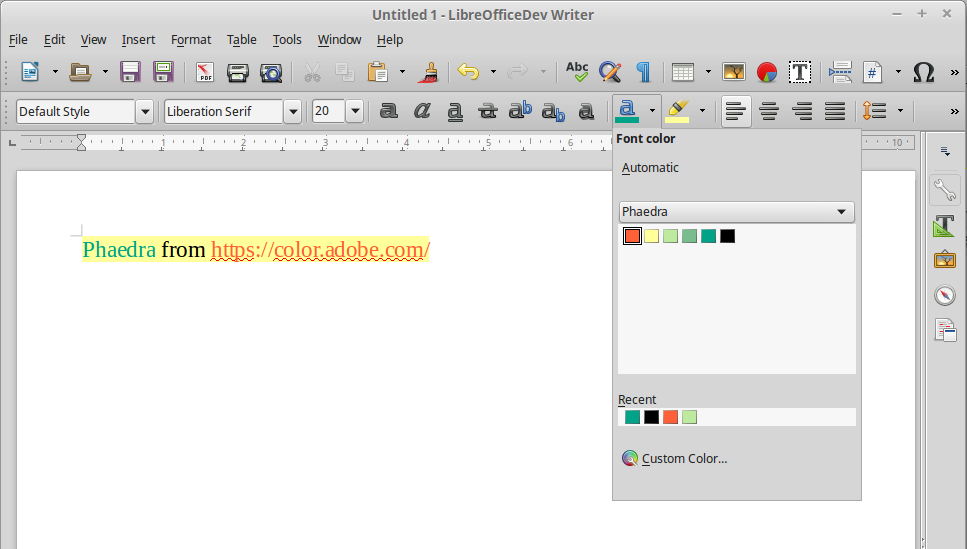Toggle bold formatting
Viewport: 967px width, 549px height.
389,111
